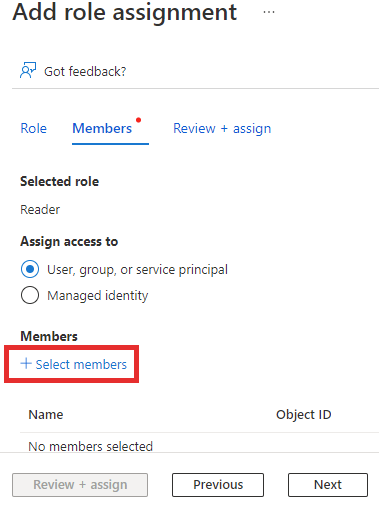Image resolution: width=379 pixels, height=507 pixels.
Task: Select User, group, or service principal radio
Action: 30,269
